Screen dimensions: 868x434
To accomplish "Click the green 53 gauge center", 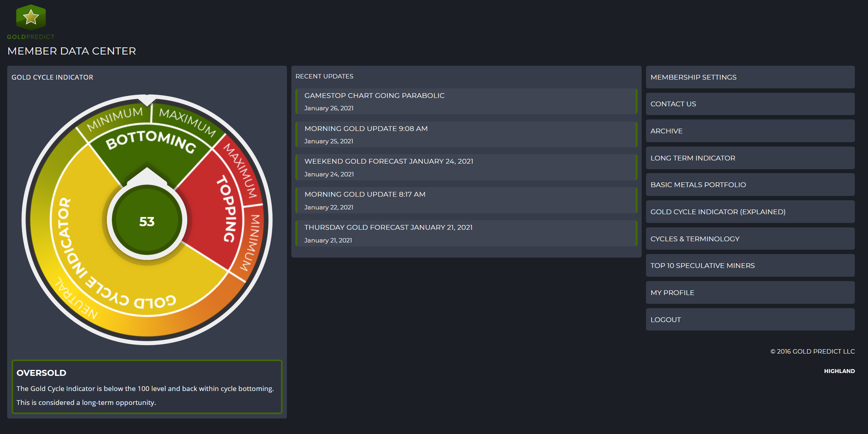I will coord(147,221).
